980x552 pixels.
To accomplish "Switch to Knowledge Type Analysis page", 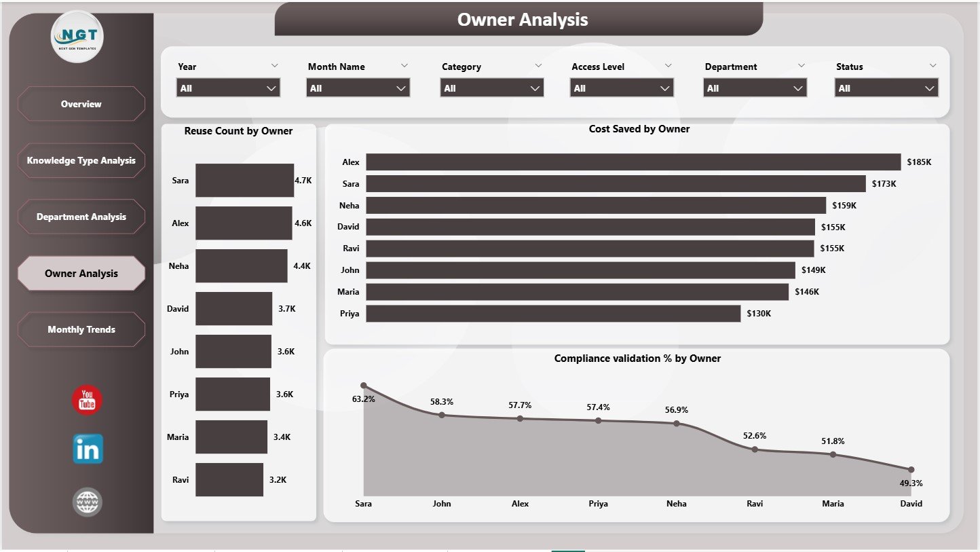I will point(81,160).
